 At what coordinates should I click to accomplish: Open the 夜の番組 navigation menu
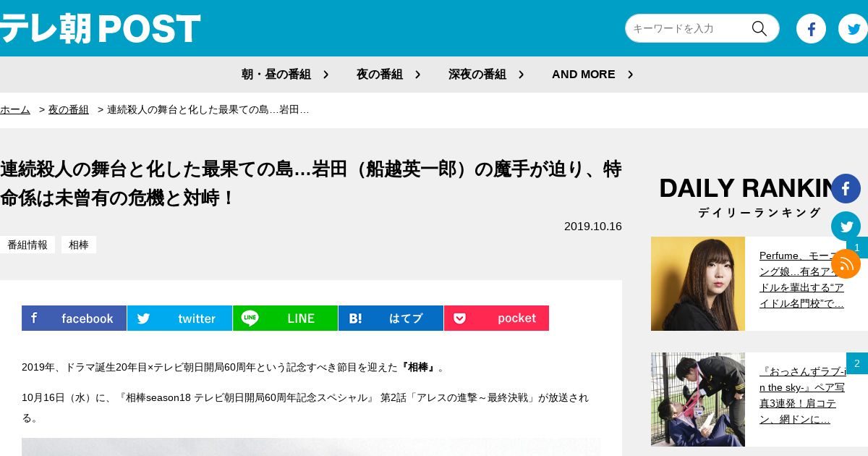380,75
